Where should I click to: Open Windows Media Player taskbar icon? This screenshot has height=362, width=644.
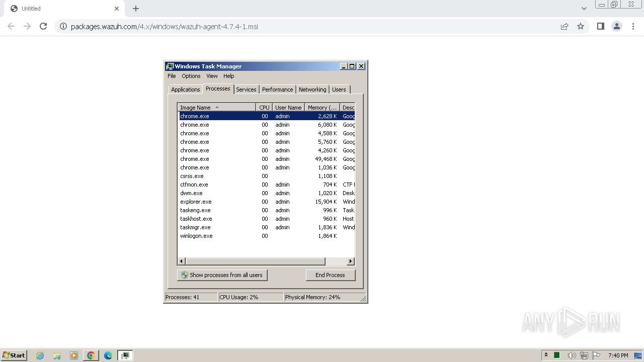74,355
